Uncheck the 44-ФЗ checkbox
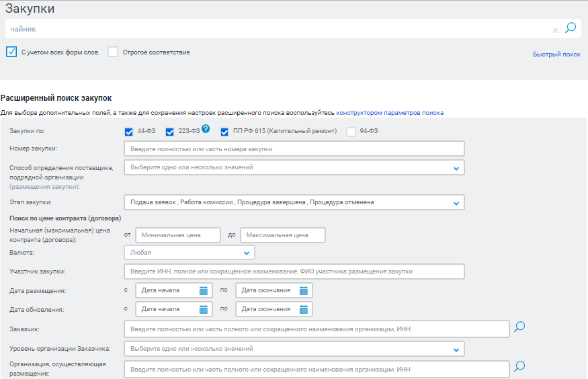The image size is (588, 379). [x=129, y=132]
